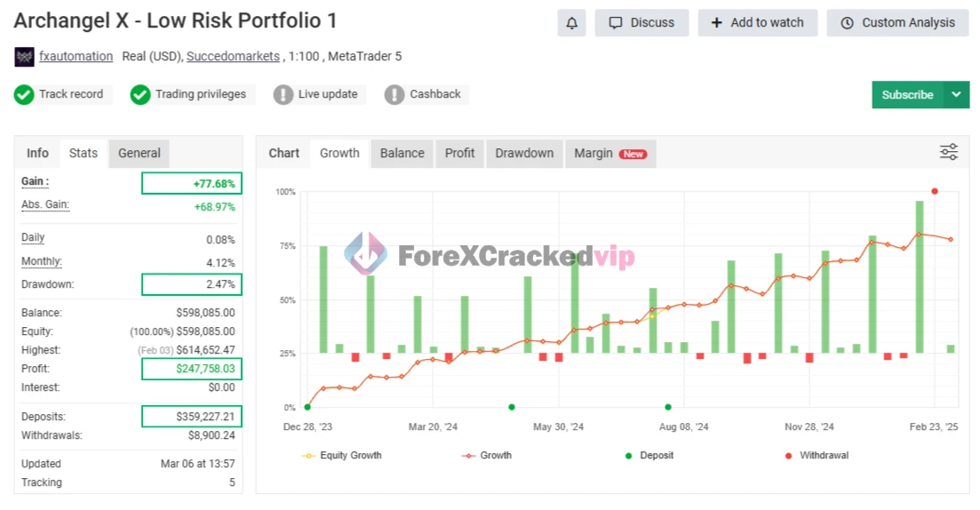980x510 pixels.
Task: Toggle Equity Growth legend series
Action: (x=341, y=456)
